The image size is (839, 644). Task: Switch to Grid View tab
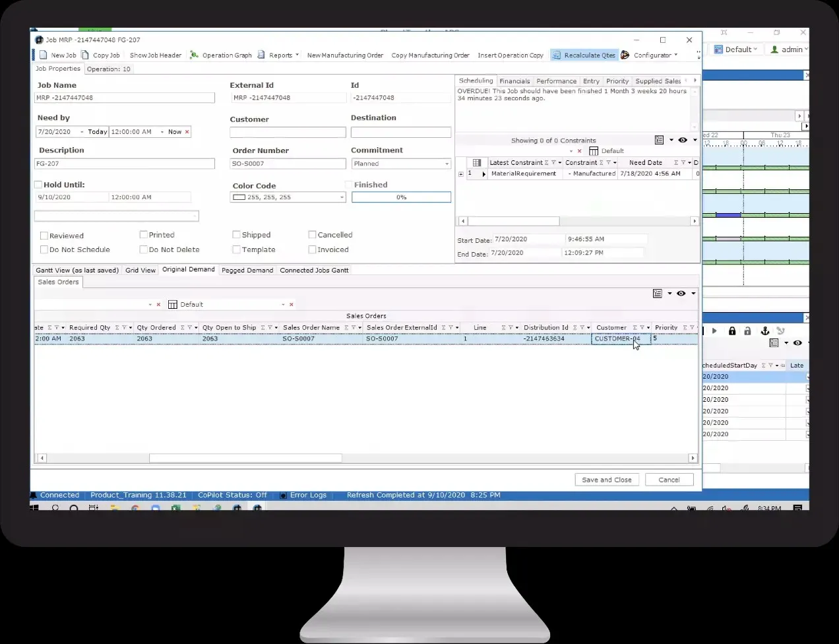coord(140,271)
